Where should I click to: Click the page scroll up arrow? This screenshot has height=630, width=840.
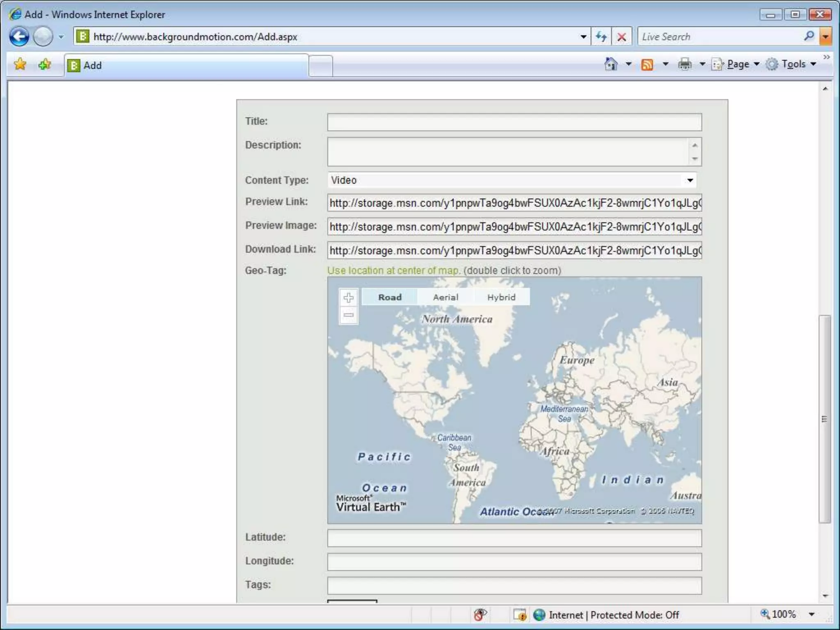(825, 89)
